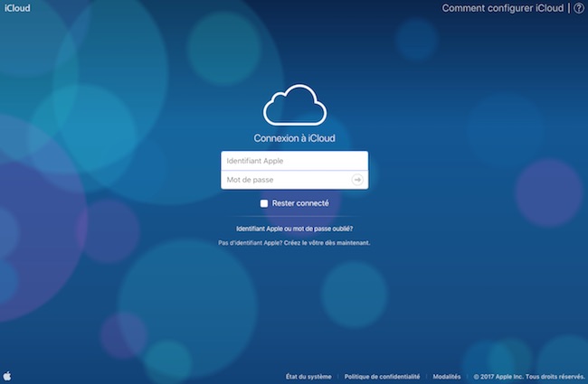Viewport: 588px width, 384px height.
Task: Focus the Mot de passe field
Action: [294, 180]
